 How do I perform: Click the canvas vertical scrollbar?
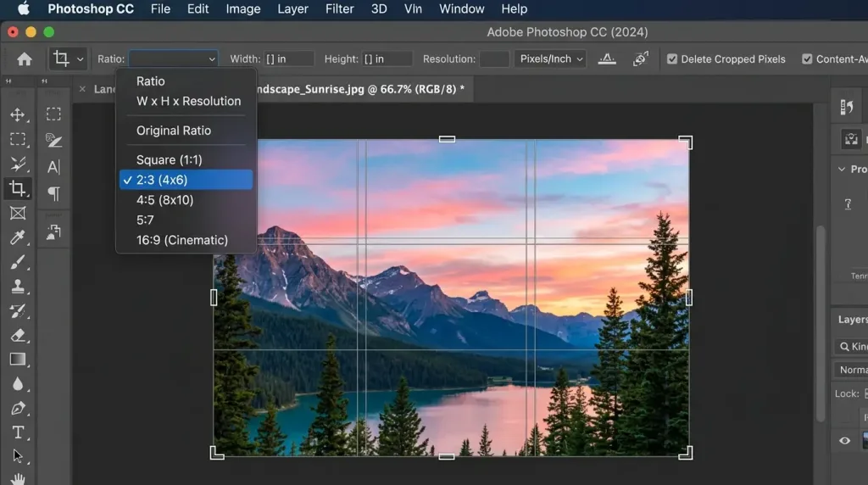tap(821, 324)
